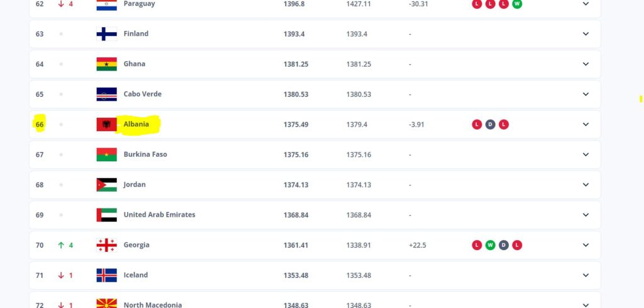The height and width of the screenshot is (308, 644).
Task: Click the Iceland flag icon
Action: [106, 275]
